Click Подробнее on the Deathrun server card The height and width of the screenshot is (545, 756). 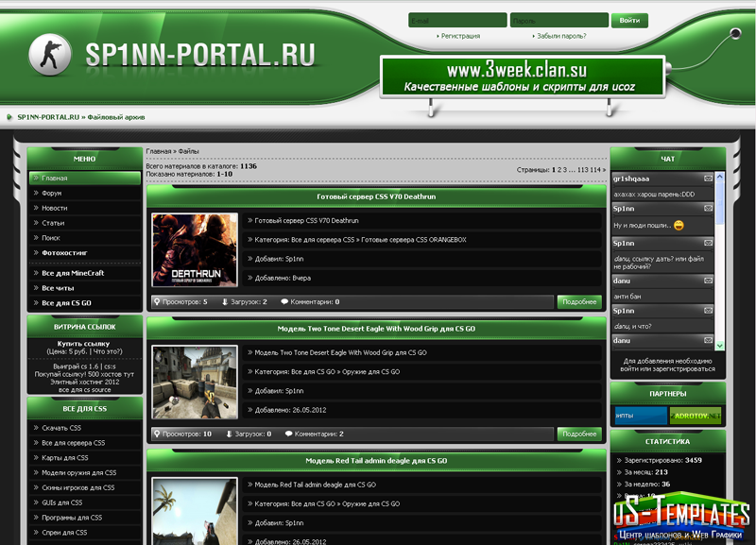[579, 301]
